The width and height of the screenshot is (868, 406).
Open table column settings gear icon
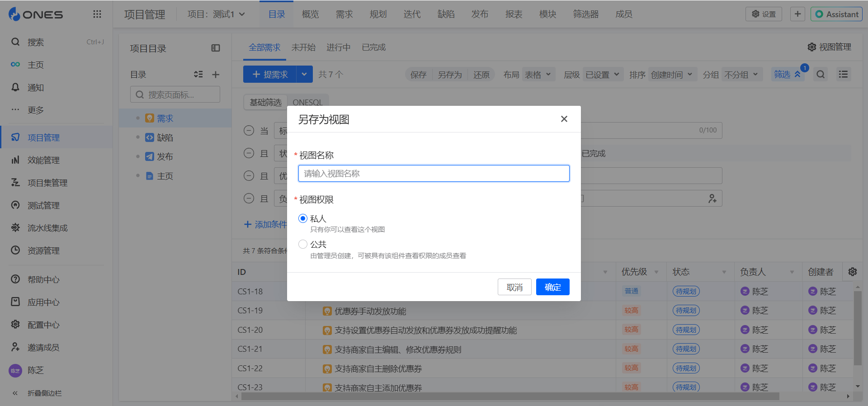click(853, 272)
